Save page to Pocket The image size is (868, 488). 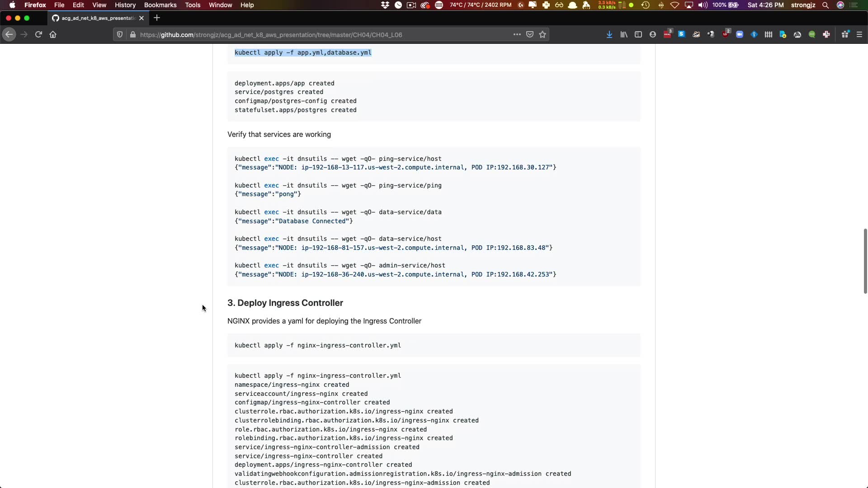(530, 34)
